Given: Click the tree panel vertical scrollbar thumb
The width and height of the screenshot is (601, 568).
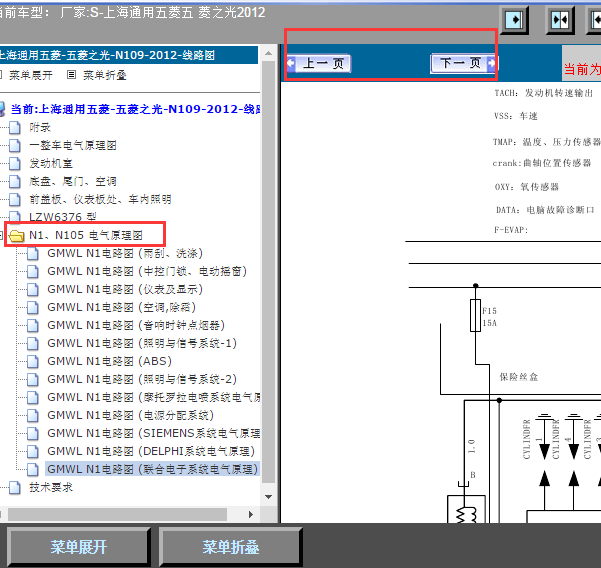Looking at the screenshot, I should [269, 272].
